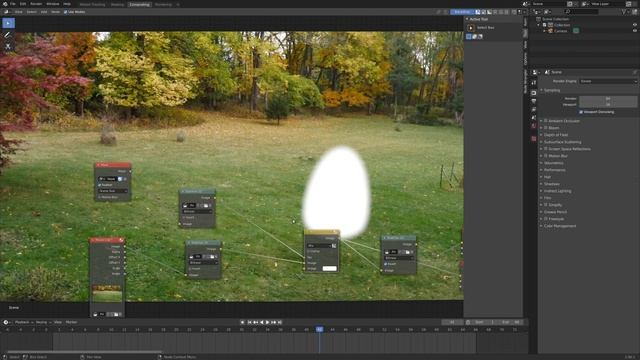The image size is (640, 360).
Task: Open the Window menu
Action: click(x=52, y=4)
